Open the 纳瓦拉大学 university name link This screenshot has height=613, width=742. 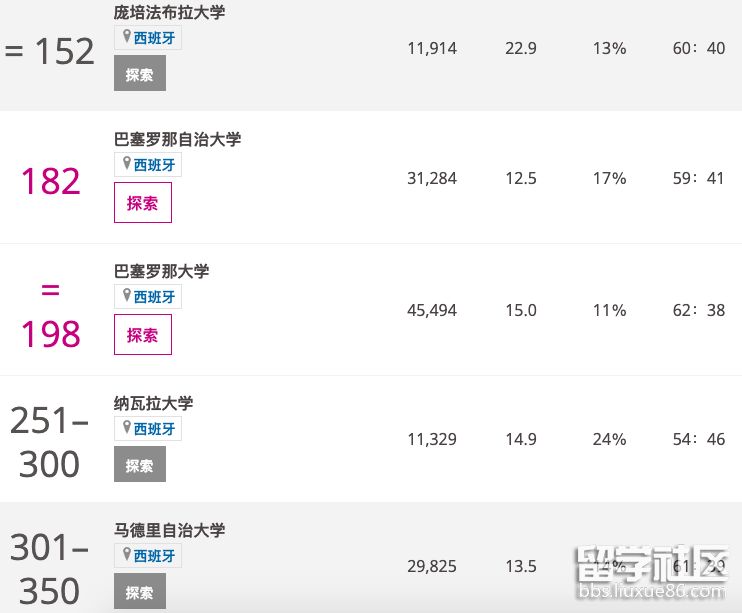click(x=154, y=403)
